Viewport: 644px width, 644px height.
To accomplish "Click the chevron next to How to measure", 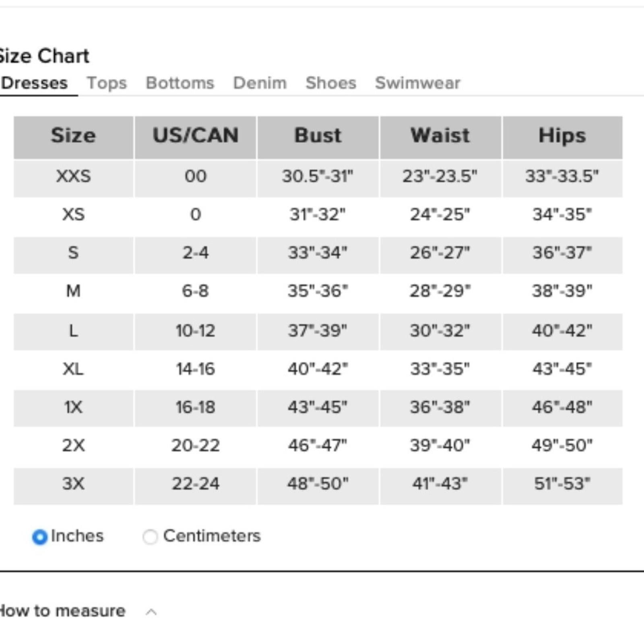I will point(151,612).
